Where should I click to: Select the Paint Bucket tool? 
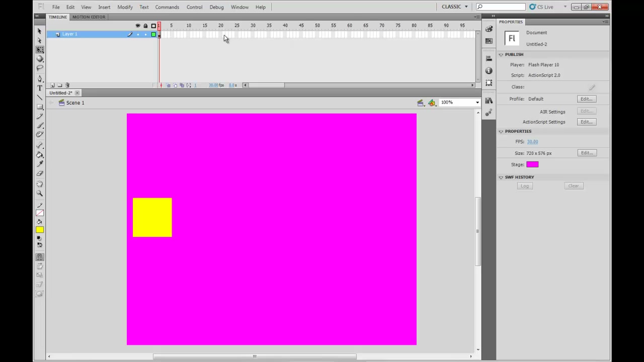point(40,155)
